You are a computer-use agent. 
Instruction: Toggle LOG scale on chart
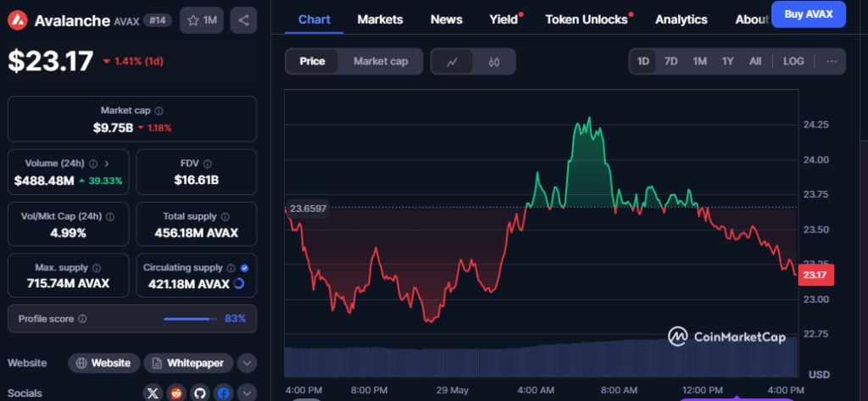pos(793,61)
